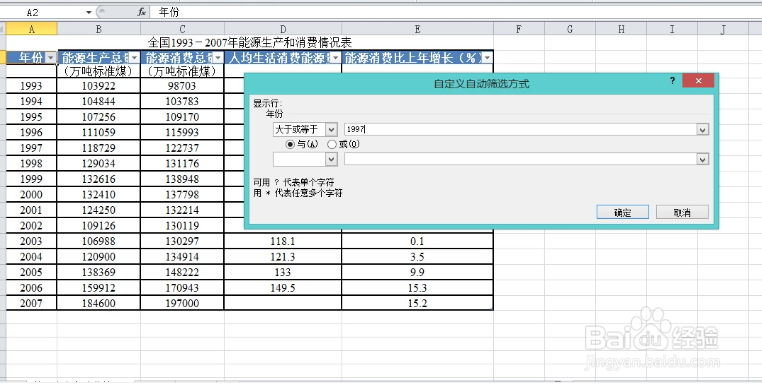Click the 万吨标准煤 unit cell in column B
This screenshot has height=388, width=762.
click(x=99, y=71)
